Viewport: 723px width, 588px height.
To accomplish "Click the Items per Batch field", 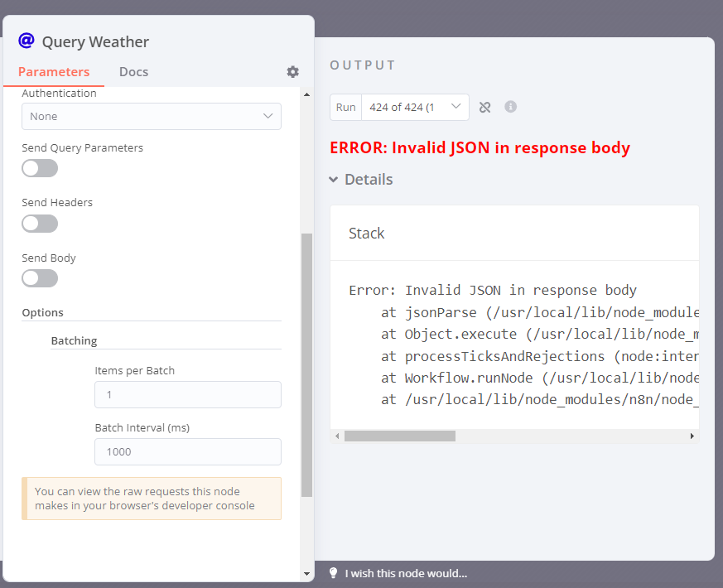I will pyautogui.click(x=188, y=395).
